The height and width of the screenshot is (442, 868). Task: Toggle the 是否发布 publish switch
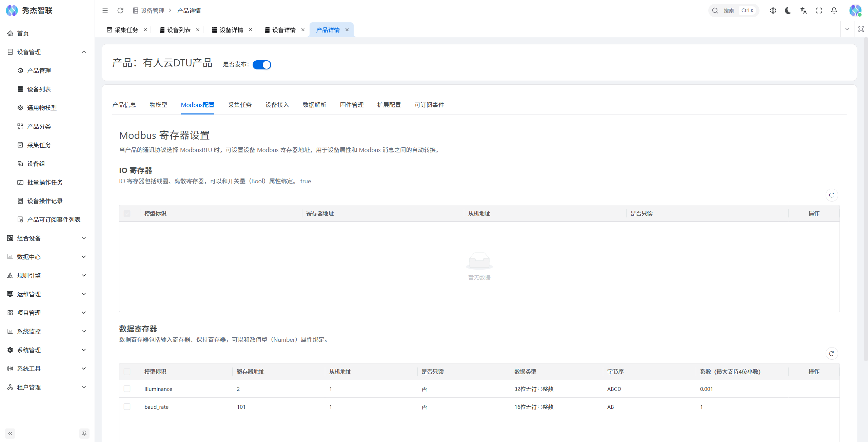[262, 65]
